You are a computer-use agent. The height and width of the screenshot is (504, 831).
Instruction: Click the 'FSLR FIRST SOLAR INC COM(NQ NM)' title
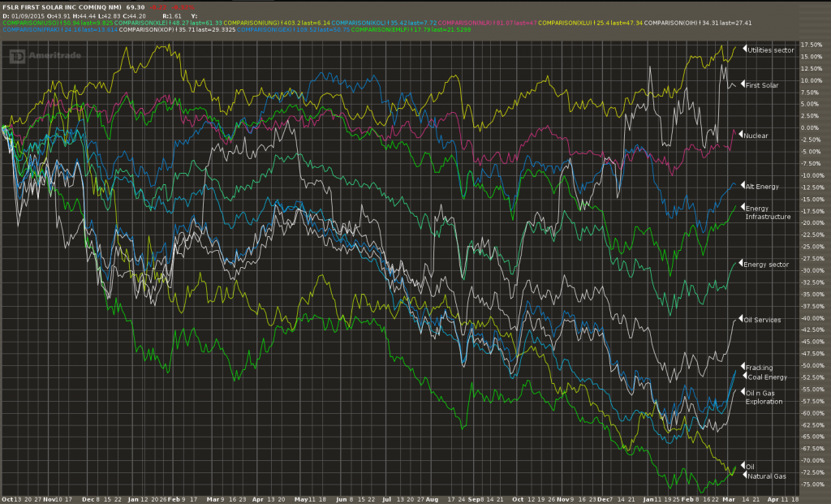tap(62, 7)
